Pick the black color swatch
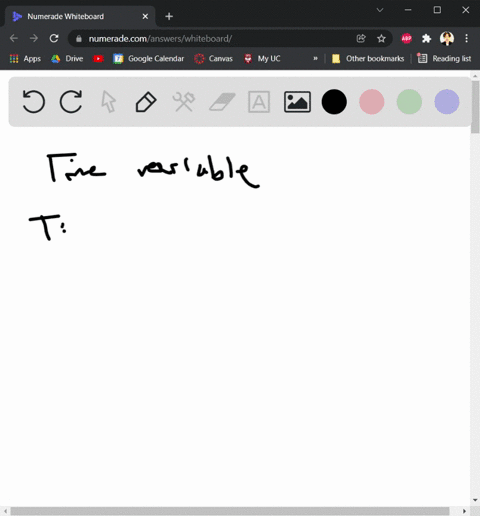 [334, 102]
